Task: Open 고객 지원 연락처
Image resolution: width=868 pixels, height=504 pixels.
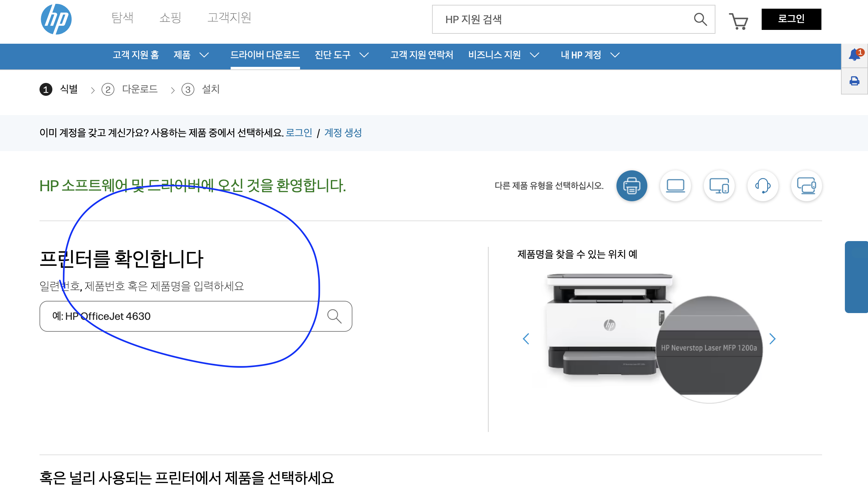Action: tap(421, 55)
